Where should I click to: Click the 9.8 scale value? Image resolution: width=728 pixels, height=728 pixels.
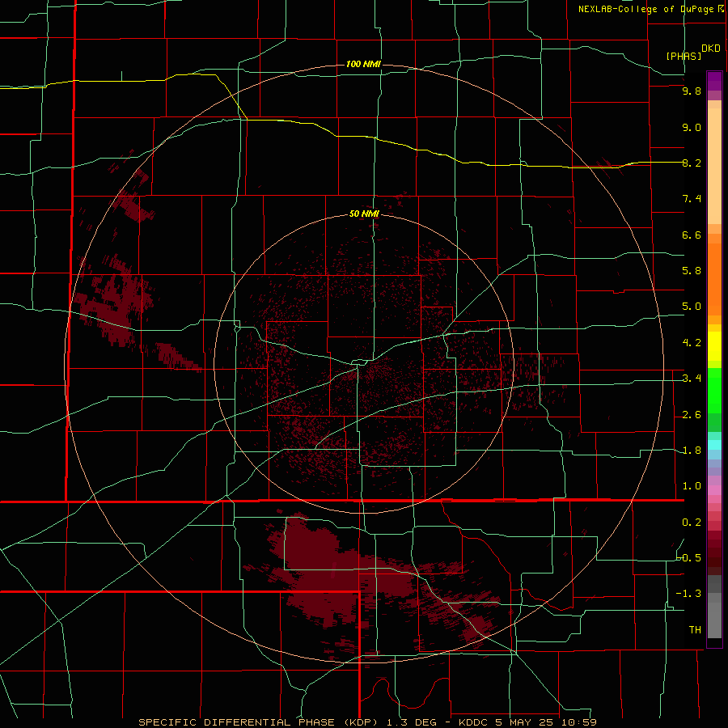692,91
